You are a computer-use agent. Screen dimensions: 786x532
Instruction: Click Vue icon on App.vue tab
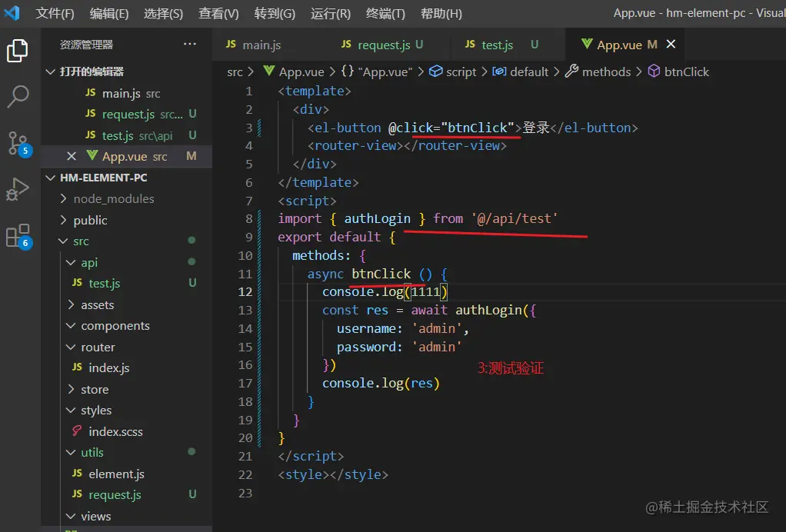click(587, 44)
